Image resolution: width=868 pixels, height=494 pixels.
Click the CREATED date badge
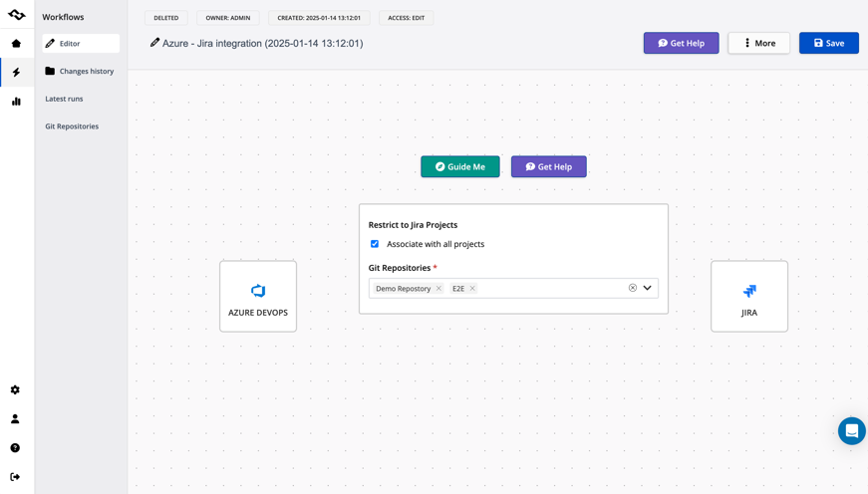click(x=319, y=18)
